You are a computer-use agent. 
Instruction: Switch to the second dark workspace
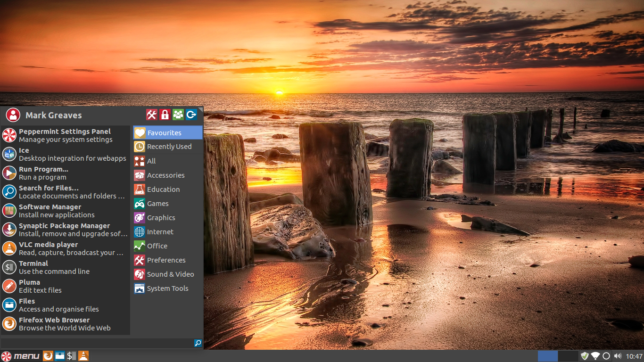[x=568, y=356]
